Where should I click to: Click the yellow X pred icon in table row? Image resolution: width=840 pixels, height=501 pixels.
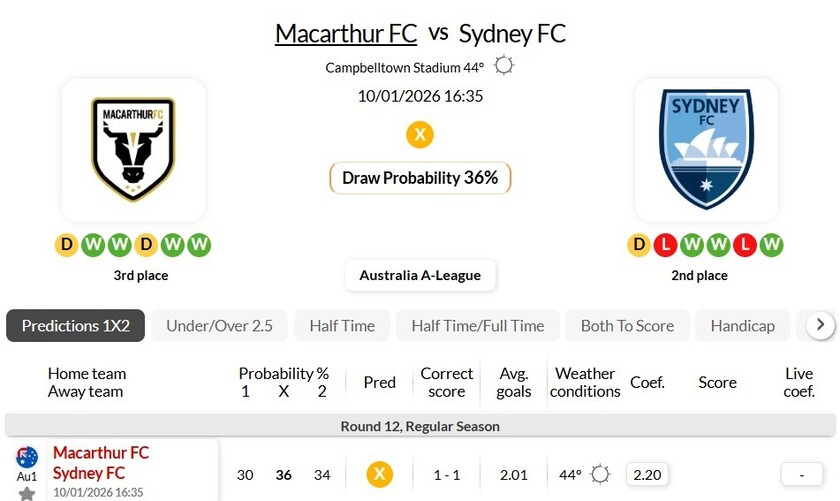[x=379, y=474]
